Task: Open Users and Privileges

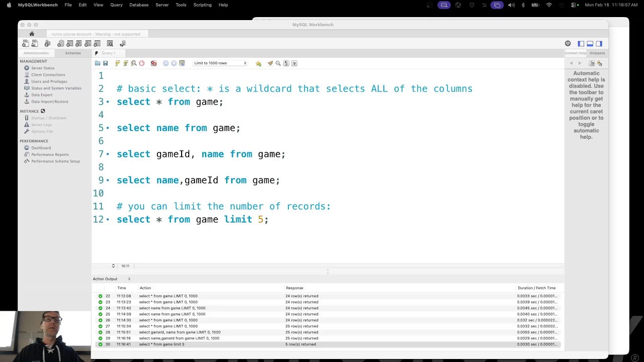Action: tap(49, 81)
